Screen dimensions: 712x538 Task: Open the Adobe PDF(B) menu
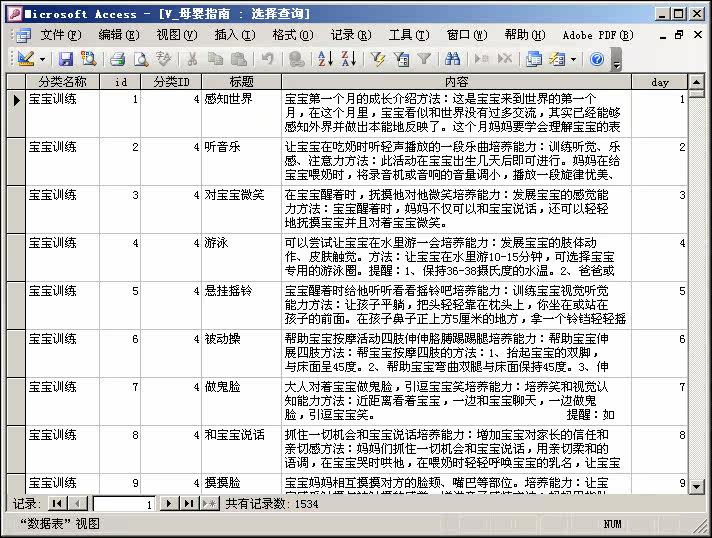point(598,35)
